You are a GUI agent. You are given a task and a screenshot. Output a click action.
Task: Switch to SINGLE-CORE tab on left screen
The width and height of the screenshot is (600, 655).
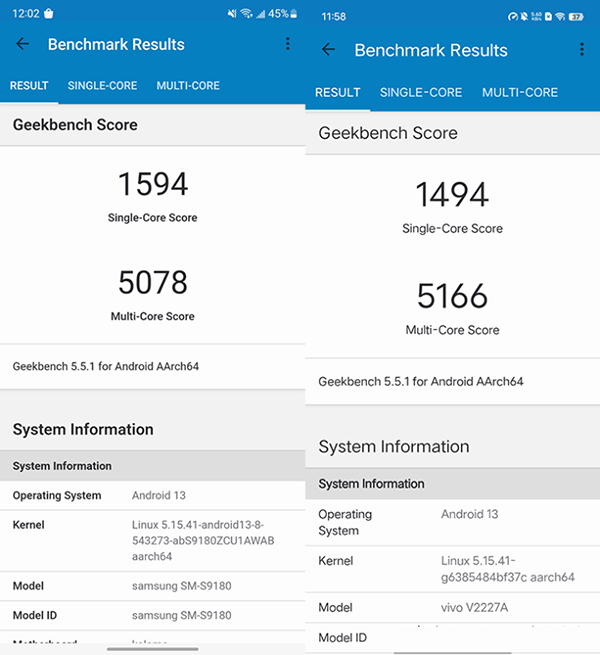click(102, 86)
